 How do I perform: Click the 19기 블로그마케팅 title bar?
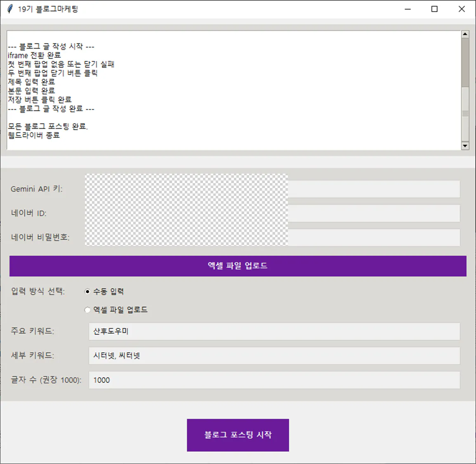[x=206, y=8]
